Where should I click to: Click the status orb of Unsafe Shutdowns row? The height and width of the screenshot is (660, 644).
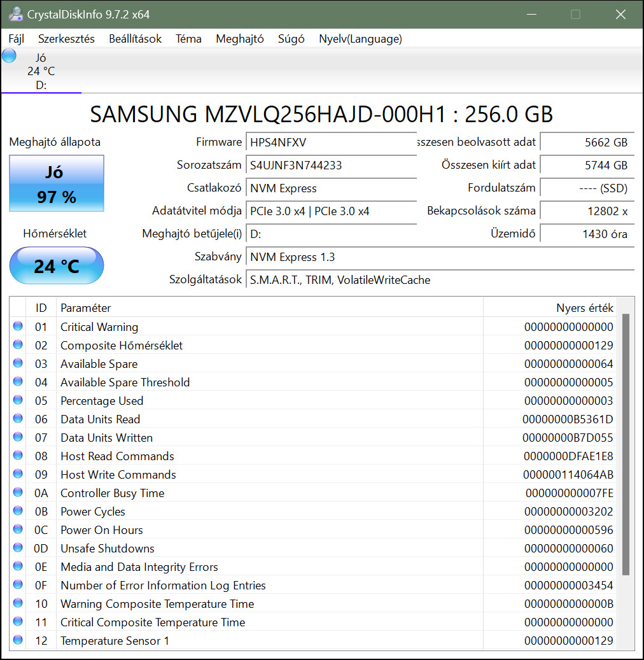(x=18, y=547)
